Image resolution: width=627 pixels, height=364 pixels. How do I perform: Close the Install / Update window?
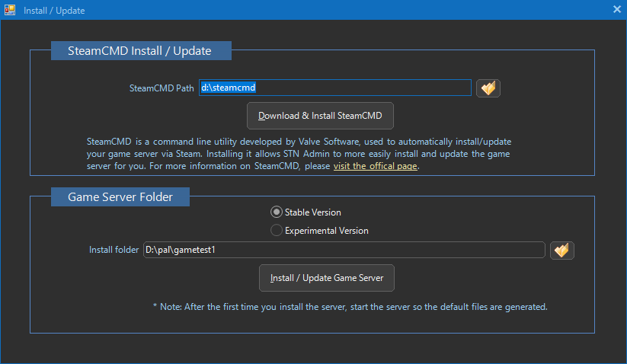pos(617,9)
